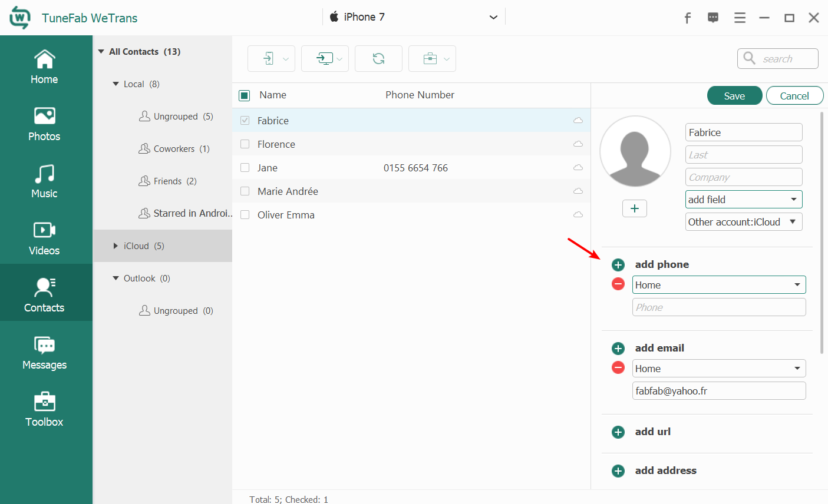This screenshot has height=504, width=828.
Task: Click the First name field containing Fabrice
Action: pyautogui.click(x=744, y=132)
